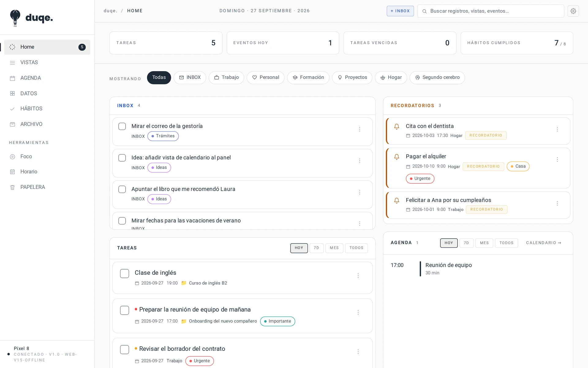Viewport: 588px width, 368px height.
Task: Open the more menu for Mirar el correo de la gestoría
Action: click(360, 129)
